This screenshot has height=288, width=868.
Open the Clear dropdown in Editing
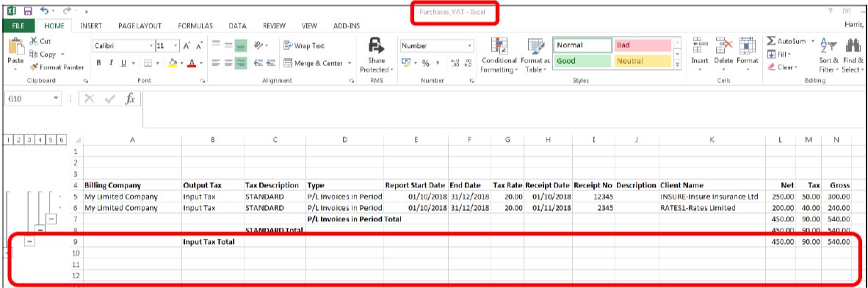click(x=782, y=67)
